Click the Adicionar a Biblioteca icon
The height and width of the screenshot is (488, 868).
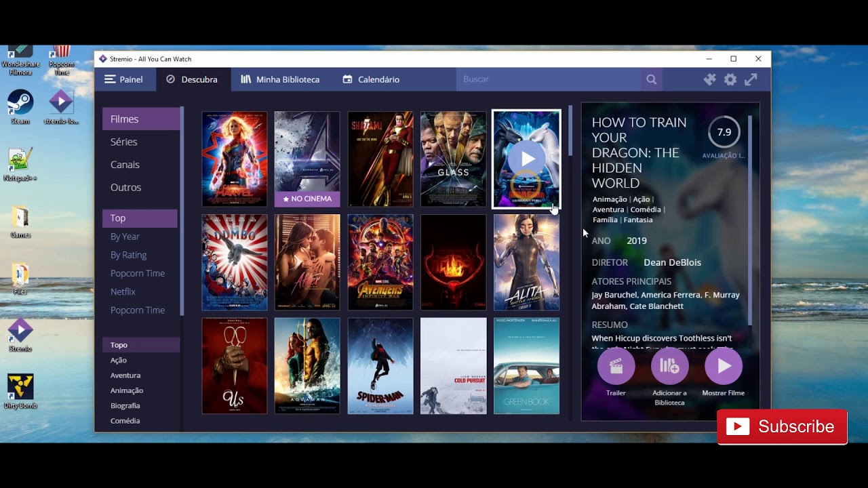tap(669, 366)
